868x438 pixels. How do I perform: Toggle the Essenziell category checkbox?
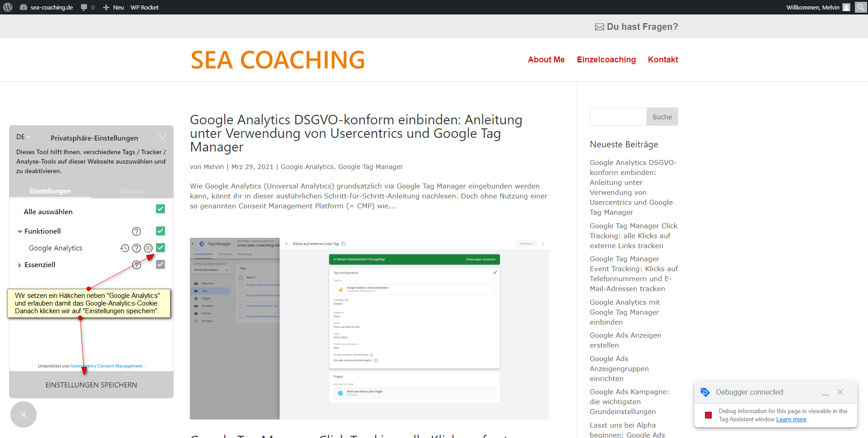[x=160, y=264]
